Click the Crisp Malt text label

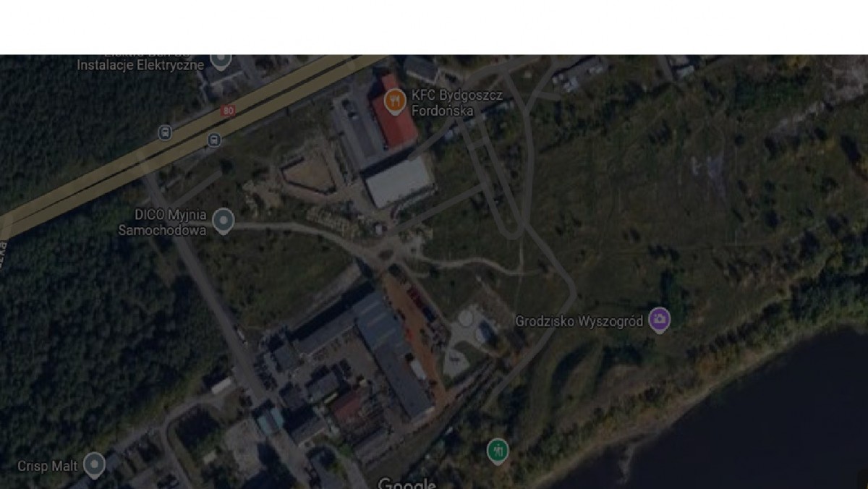click(48, 466)
